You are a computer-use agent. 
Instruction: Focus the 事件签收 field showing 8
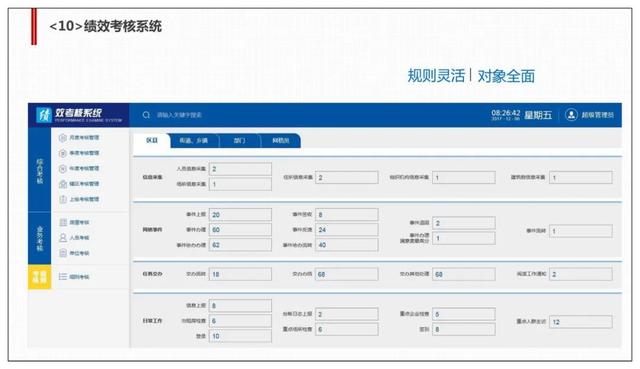point(347,215)
